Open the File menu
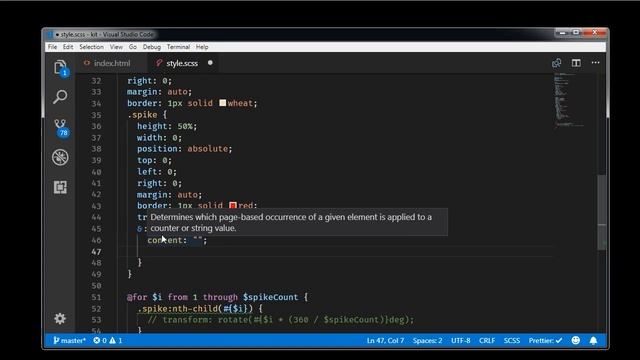640x360 pixels. [53, 47]
